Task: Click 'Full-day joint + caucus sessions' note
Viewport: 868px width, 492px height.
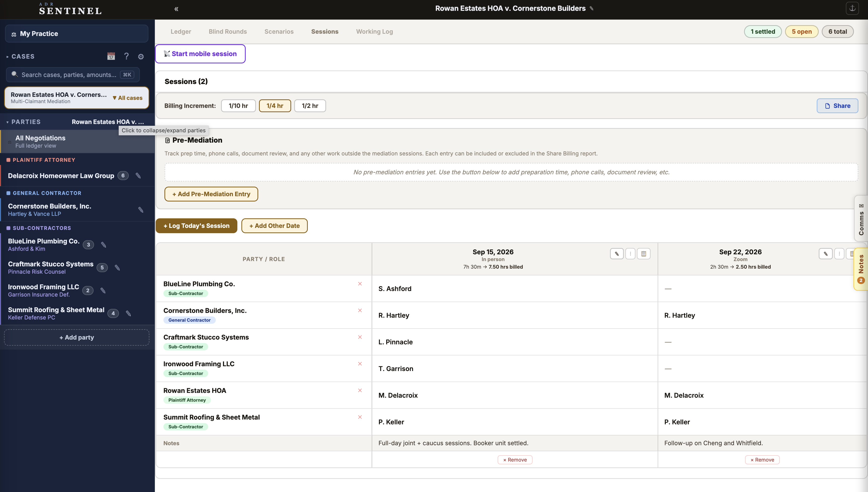Action: pyautogui.click(x=453, y=443)
